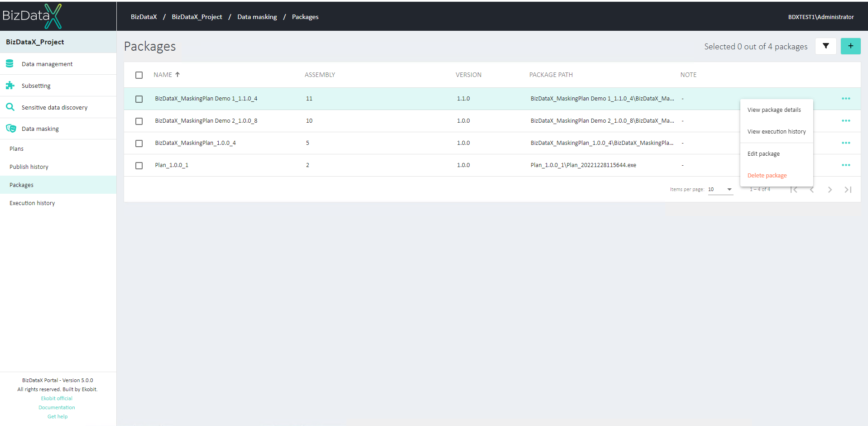Image resolution: width=868 pixels, height=426 pixels.
Task: Click the BDXTEST1\Administrator user label
Action: [821, 17]
